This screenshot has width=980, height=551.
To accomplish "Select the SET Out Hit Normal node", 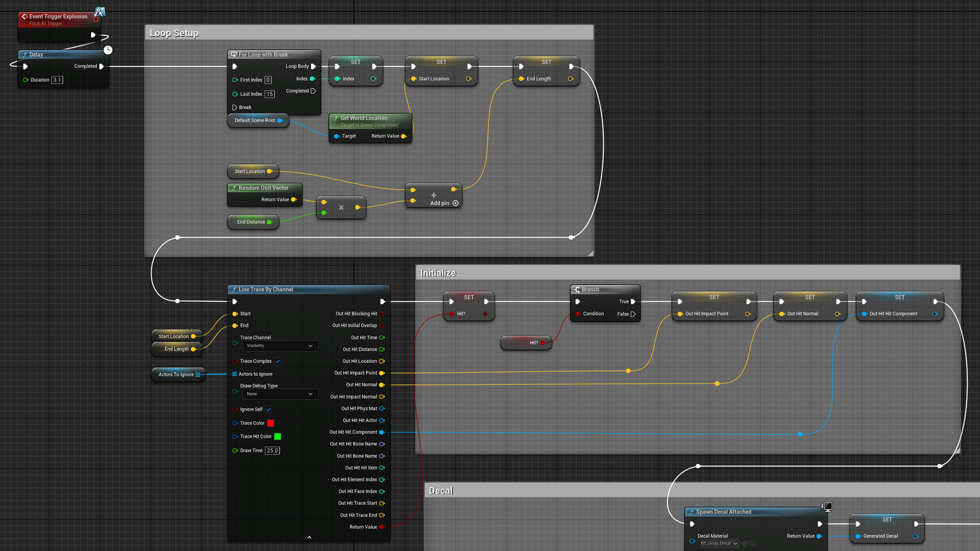I will (810, 306).
